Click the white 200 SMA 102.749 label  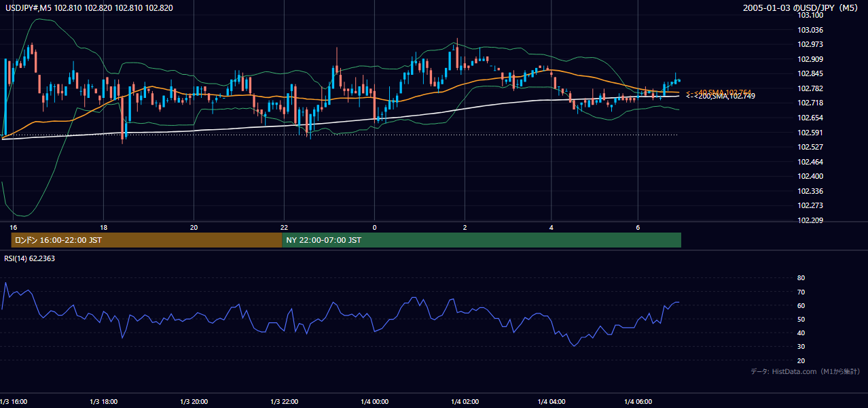(721, 97)
